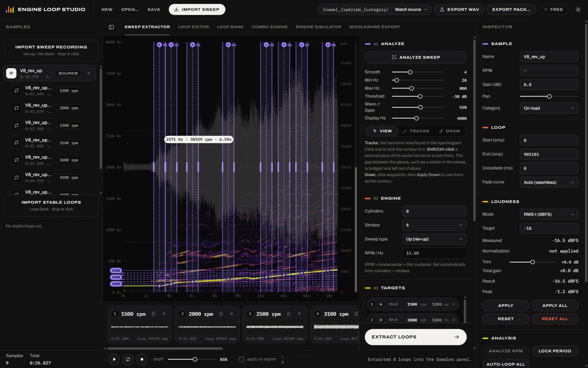This screenshot has width=588, height=368.
Task: Click the Smooth slider
Action: [418, 72]
